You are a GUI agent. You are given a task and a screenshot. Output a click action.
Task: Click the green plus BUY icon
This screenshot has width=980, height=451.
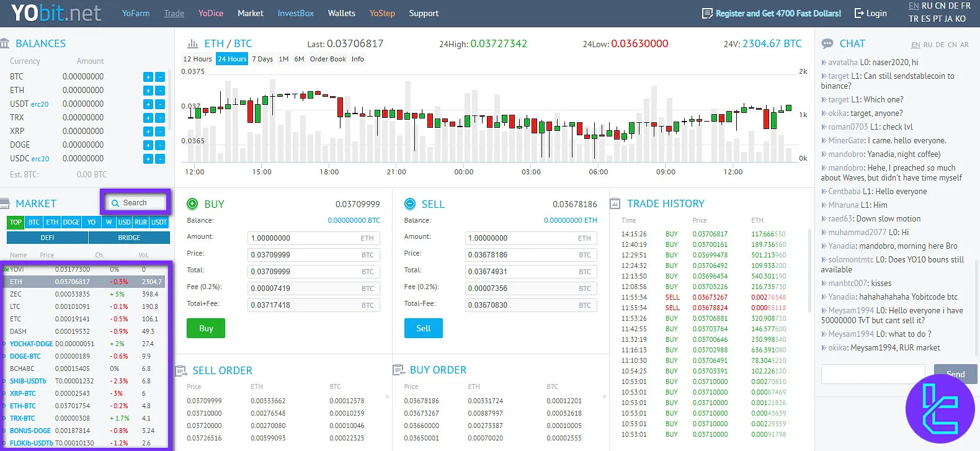192,203
